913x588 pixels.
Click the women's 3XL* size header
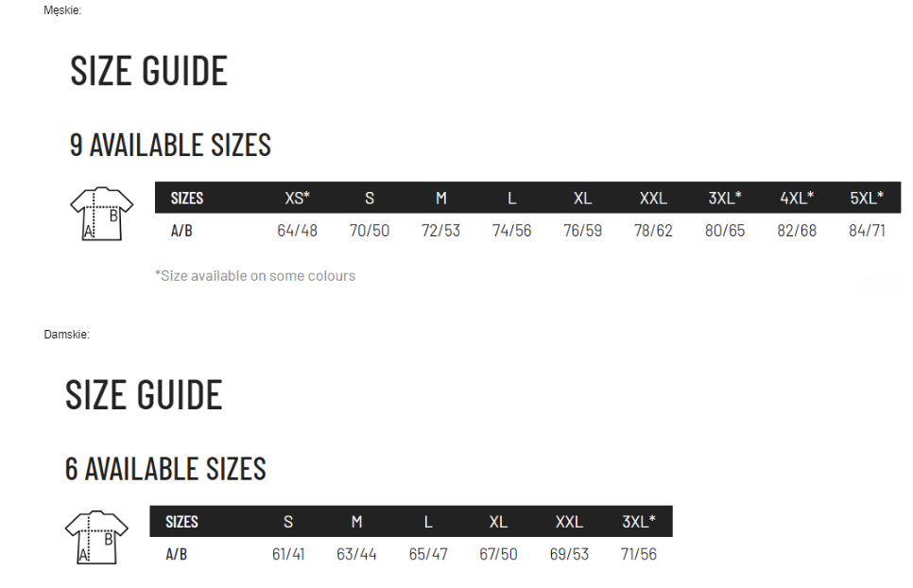click(639, 522)
